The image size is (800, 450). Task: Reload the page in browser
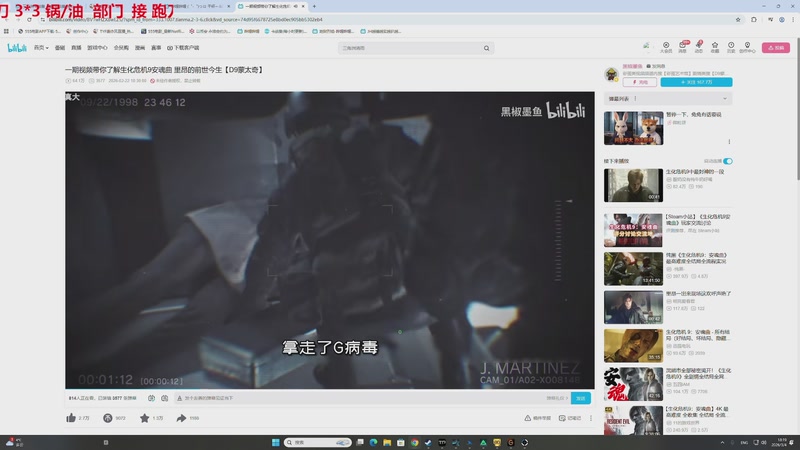(29, 19)
